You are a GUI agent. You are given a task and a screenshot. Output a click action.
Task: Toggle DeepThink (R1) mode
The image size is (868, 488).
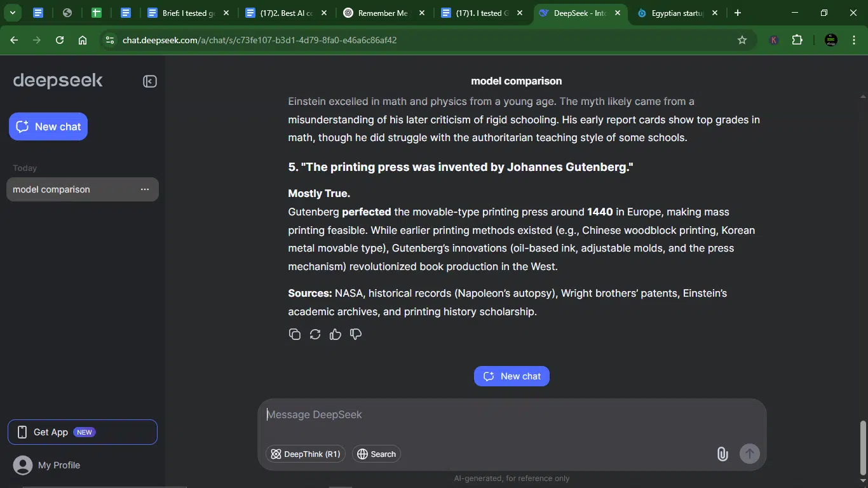tap(306, 454)
